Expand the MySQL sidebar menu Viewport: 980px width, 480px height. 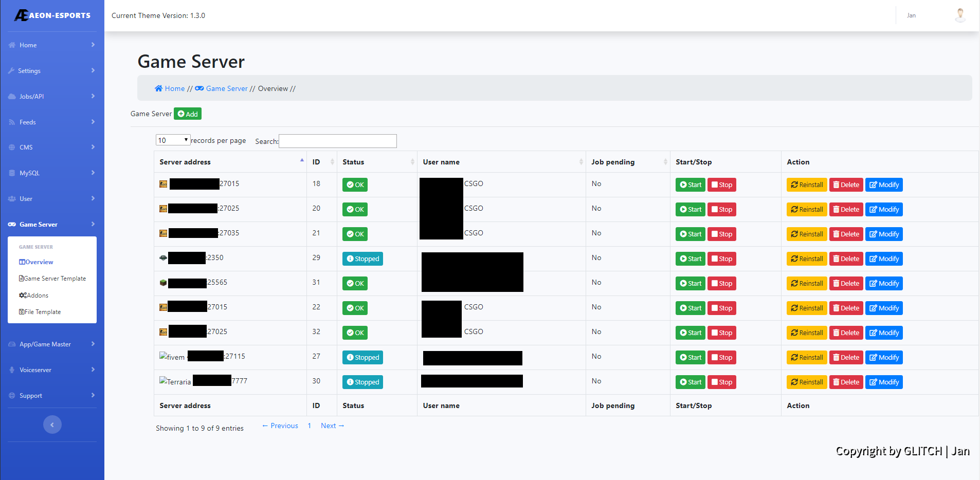click(52, 173)
